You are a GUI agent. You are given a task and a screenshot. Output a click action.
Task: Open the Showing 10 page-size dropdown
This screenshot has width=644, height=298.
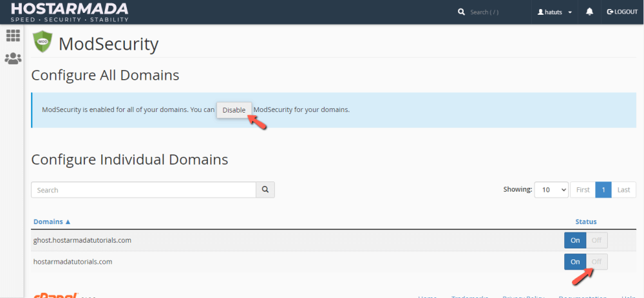[551, 190]
